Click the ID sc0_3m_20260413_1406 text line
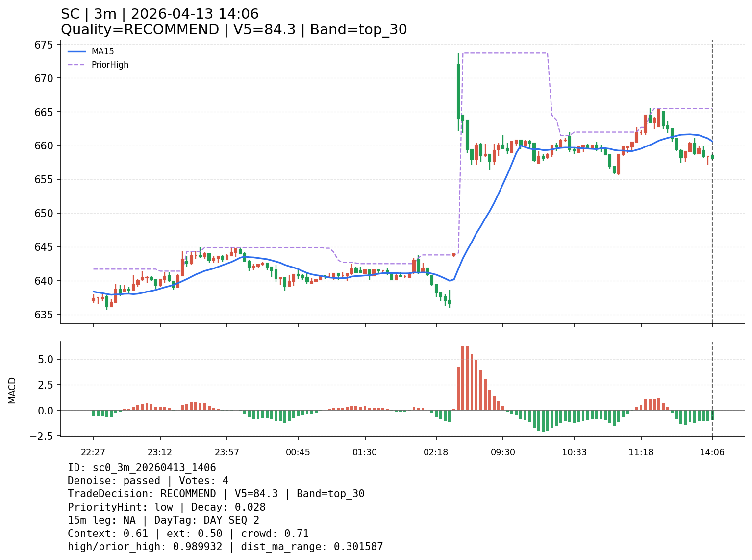Image resolution: width=752 pixels, height=560 pixels. [x=142, y=468]
